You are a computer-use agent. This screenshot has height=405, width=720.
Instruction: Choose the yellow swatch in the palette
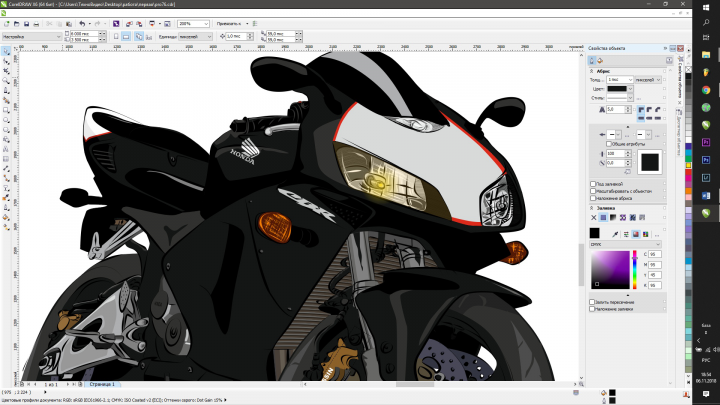click(688, 165)
